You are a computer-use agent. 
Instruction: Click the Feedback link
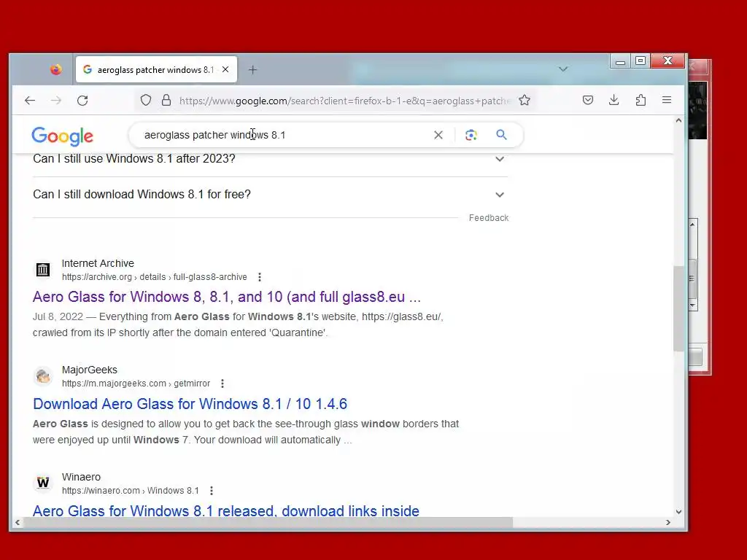coord(489,217)
